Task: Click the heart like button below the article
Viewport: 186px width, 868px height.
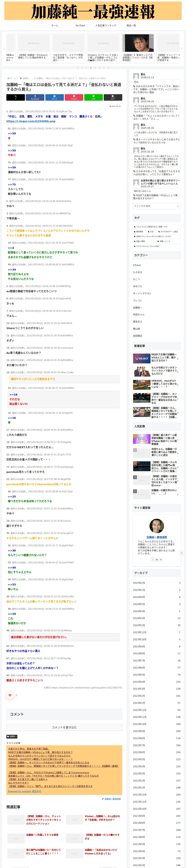Action: tap(10, 695)
